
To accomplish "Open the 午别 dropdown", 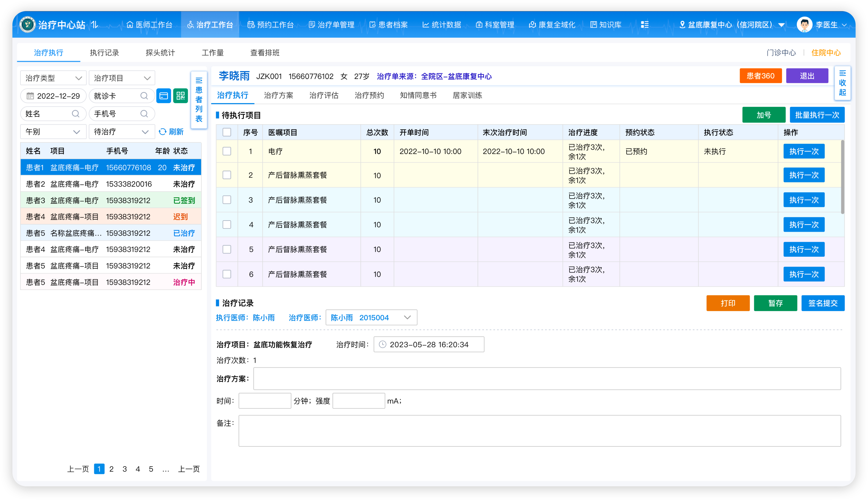I will tap(53, 132).
